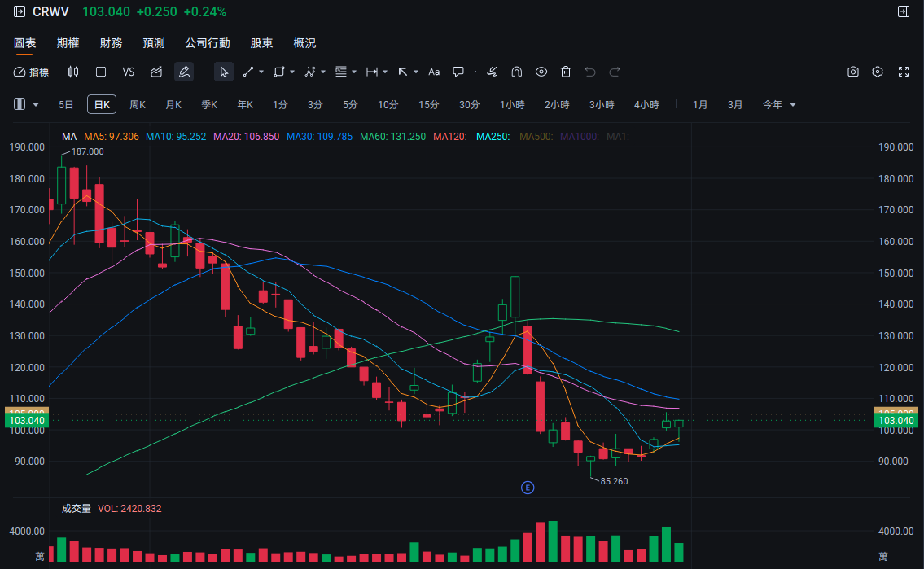Click the E earnings marker on chart
This screenshot has width=924, height=569.
[528, 488]
